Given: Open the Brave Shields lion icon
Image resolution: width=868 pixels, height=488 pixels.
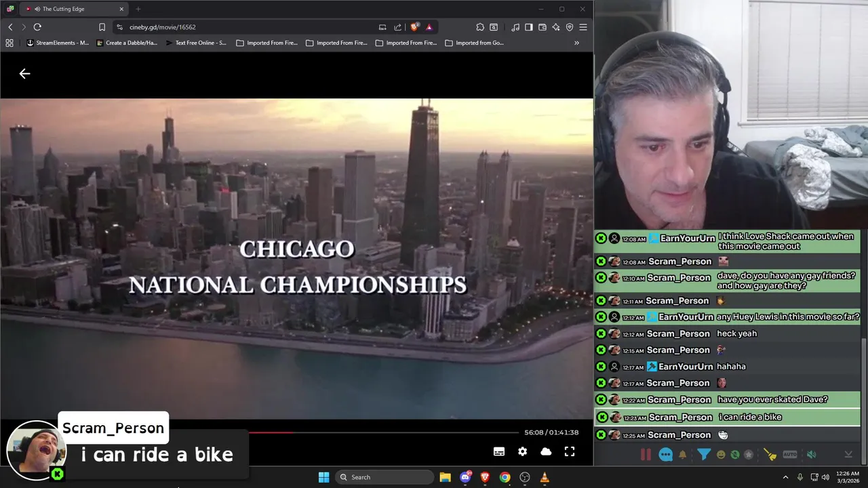Looking at the screenshot, I should pyautogui.click(x=414, y=27).
